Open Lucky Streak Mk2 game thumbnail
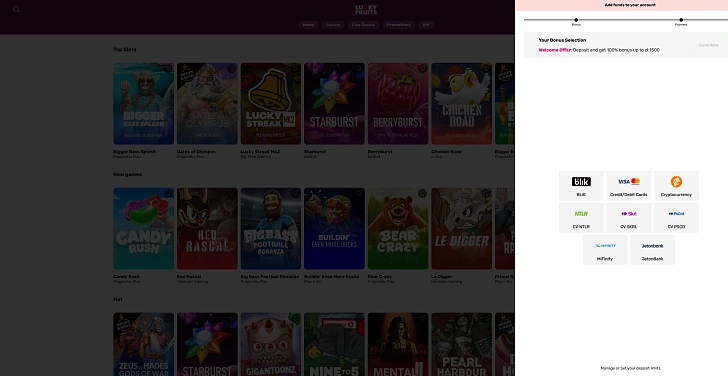 [271, 104]
